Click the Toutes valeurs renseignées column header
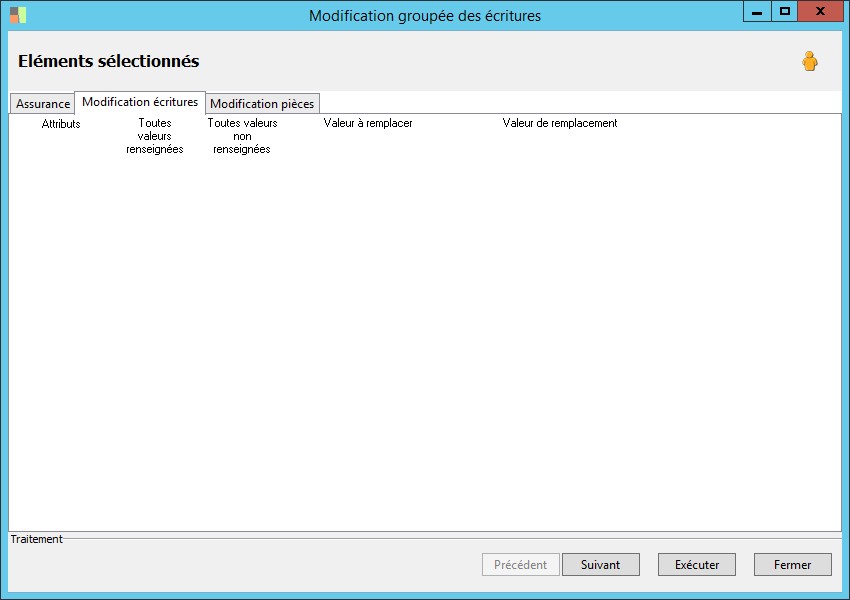The height and width of the screenshot is (600, 850). [154, 136]
